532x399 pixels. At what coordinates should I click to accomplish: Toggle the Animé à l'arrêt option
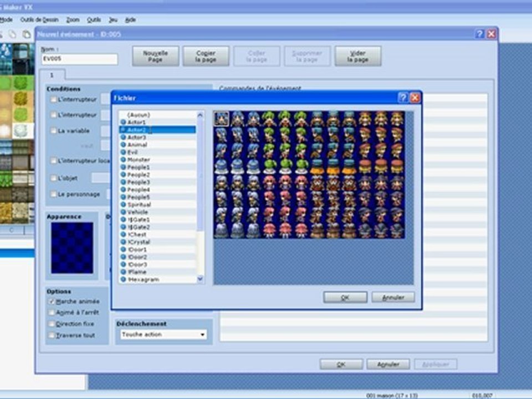point(52,312)
